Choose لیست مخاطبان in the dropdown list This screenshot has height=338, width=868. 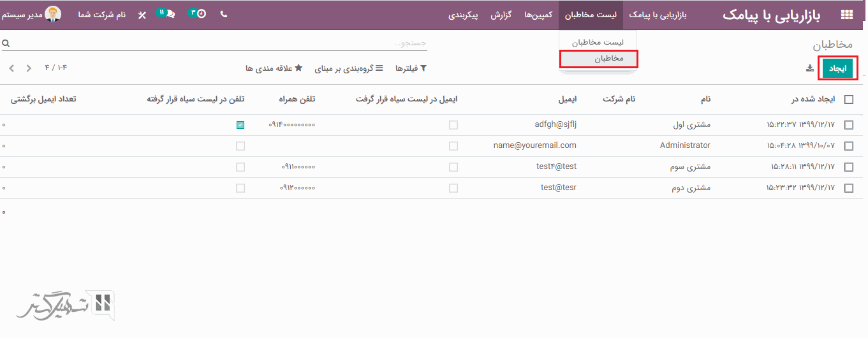[598, 41]
